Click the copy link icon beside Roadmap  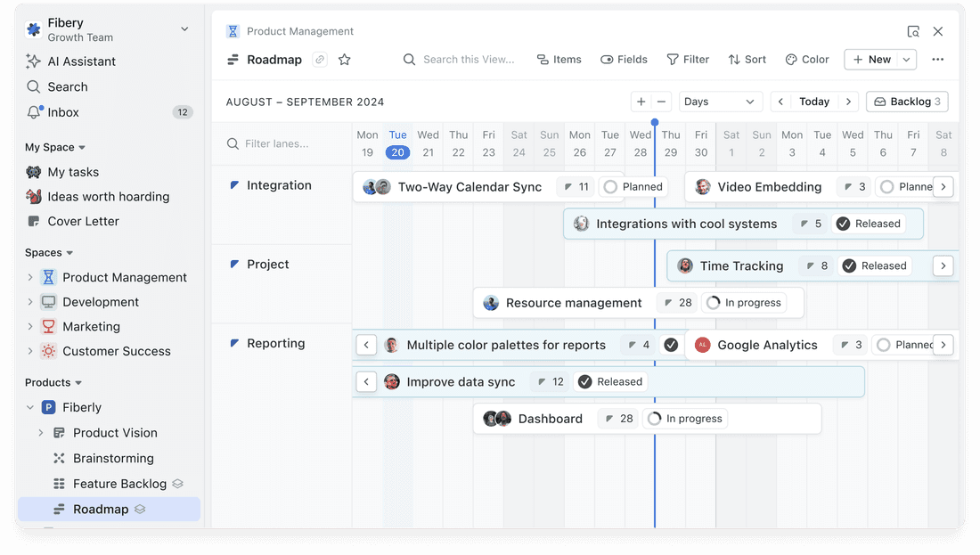point(319,60)
